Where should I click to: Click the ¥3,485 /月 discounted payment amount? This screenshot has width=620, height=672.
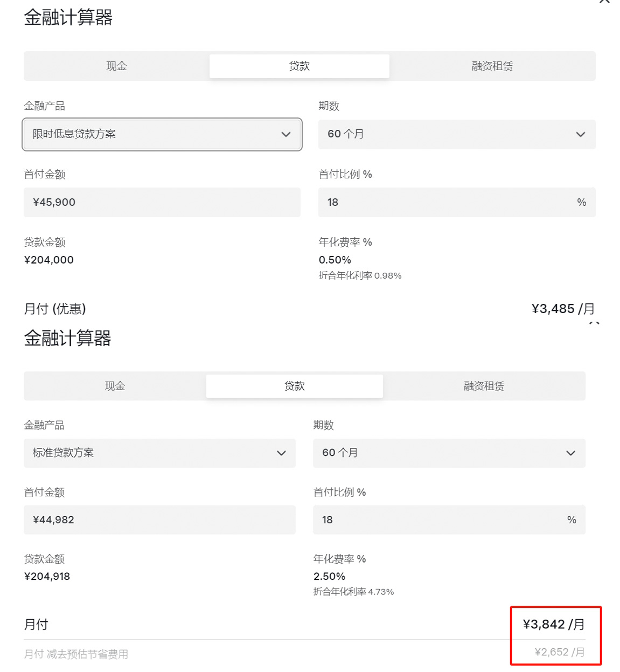[563, 309]
